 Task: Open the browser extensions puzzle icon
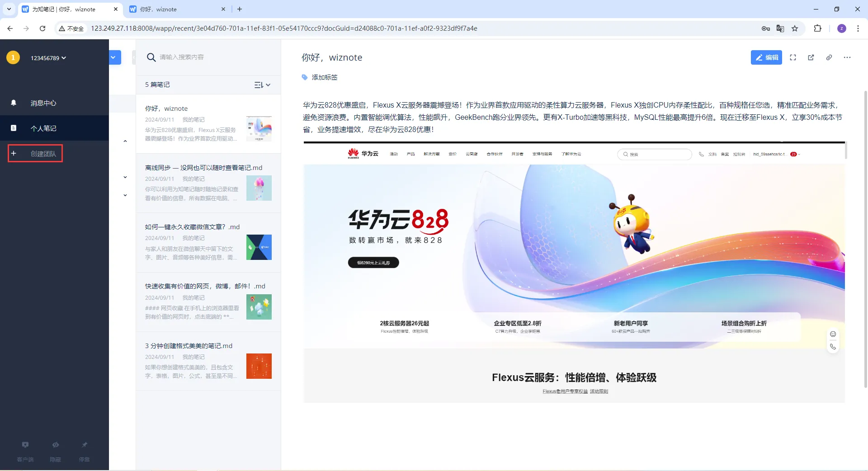point(817,28)
